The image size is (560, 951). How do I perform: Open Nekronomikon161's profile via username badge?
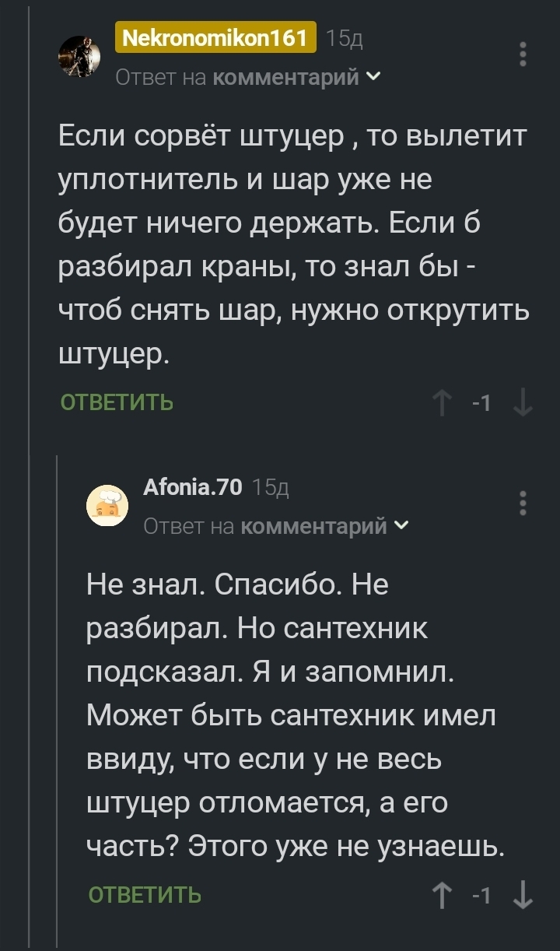click(x=215, y=37)
